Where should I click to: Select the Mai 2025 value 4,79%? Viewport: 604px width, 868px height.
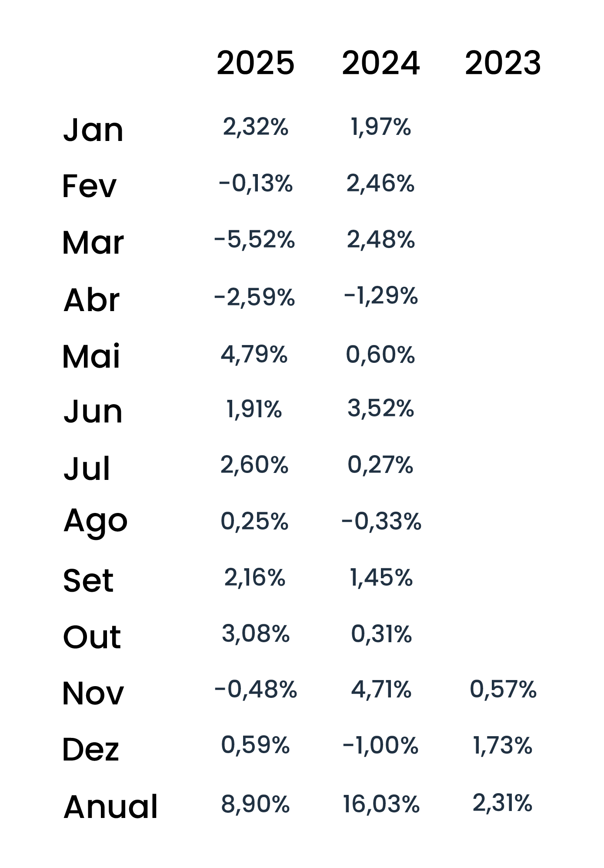pyautogui.click(x=254, y=355)
